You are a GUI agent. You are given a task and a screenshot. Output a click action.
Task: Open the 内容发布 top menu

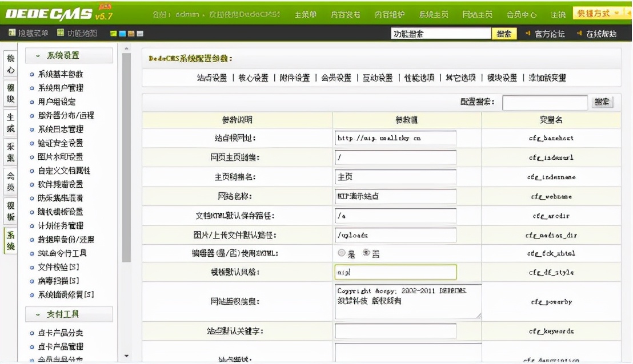(x=346, y=14)
